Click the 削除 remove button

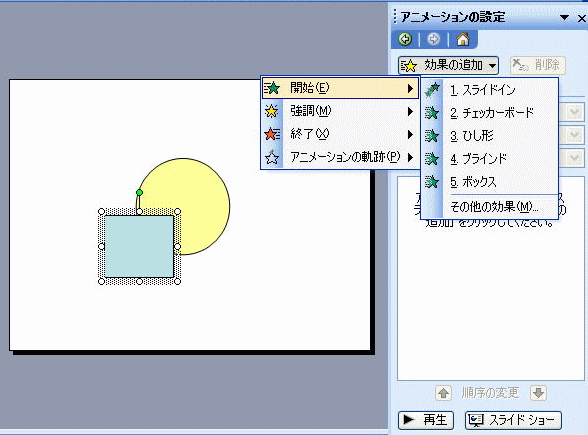point(537,65)
